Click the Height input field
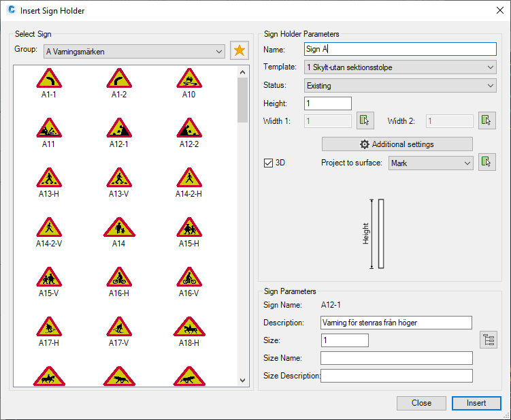511x420 pixels. [x=328, y=103]
